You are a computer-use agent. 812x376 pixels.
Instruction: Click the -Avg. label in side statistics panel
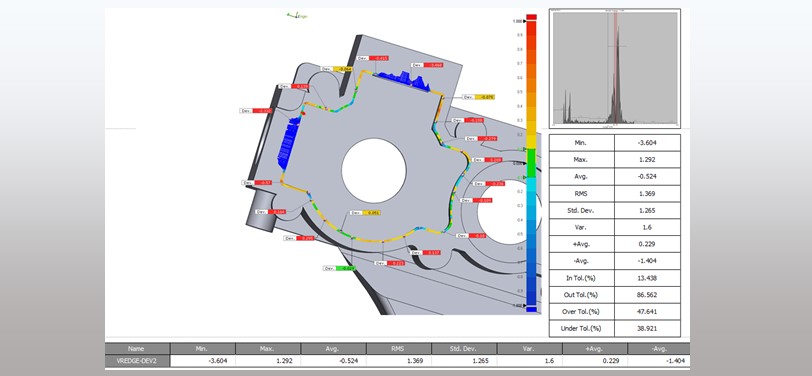[582, 261]
